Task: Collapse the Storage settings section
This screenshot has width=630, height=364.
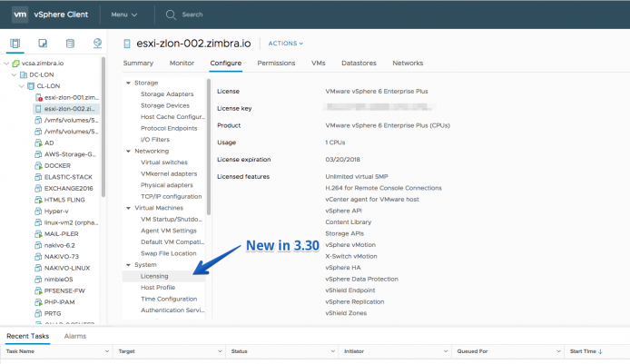Action: point(128,83)
